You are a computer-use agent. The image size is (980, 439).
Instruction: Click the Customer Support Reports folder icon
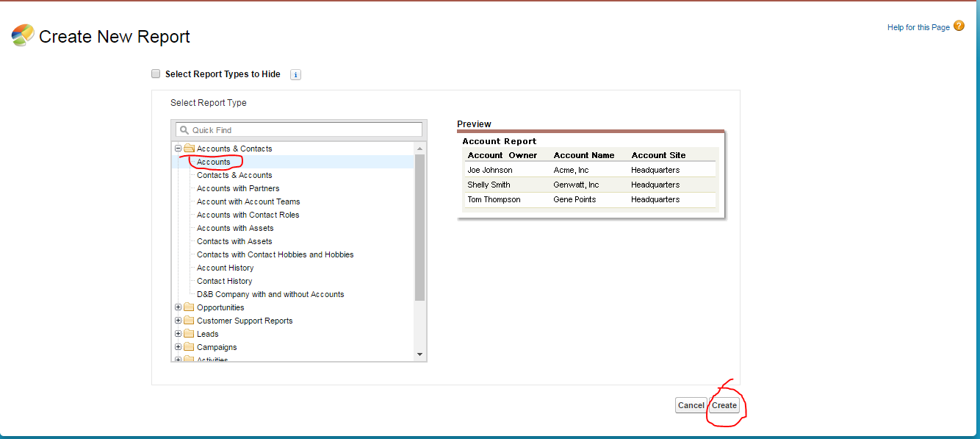(189, 321)
